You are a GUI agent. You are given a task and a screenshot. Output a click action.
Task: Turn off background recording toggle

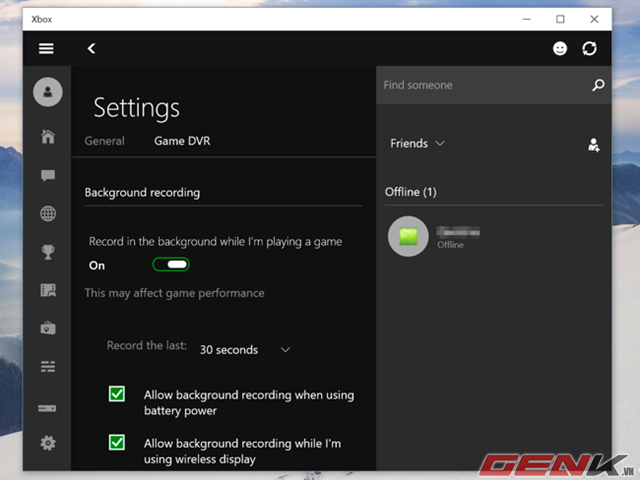pos(171,265)
